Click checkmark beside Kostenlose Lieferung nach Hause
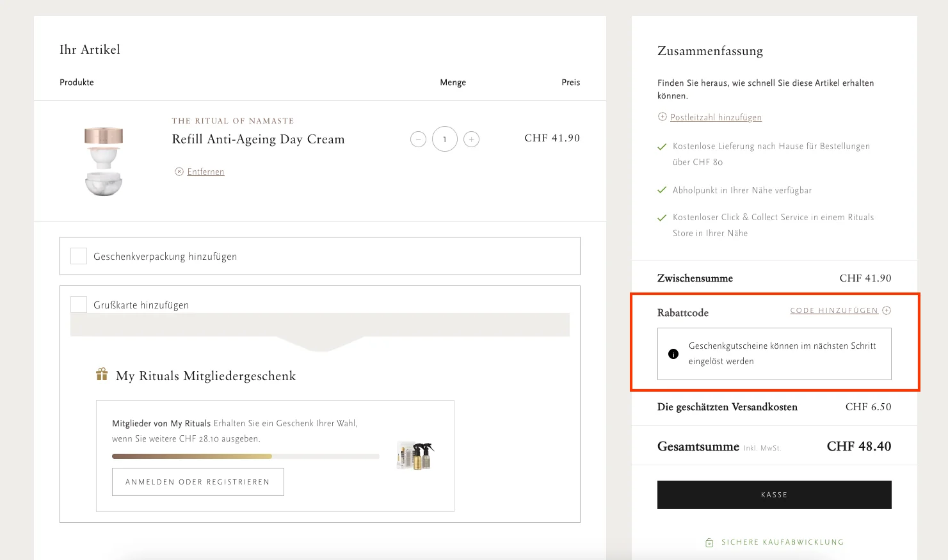948x560 pixels. click(663, 147)
